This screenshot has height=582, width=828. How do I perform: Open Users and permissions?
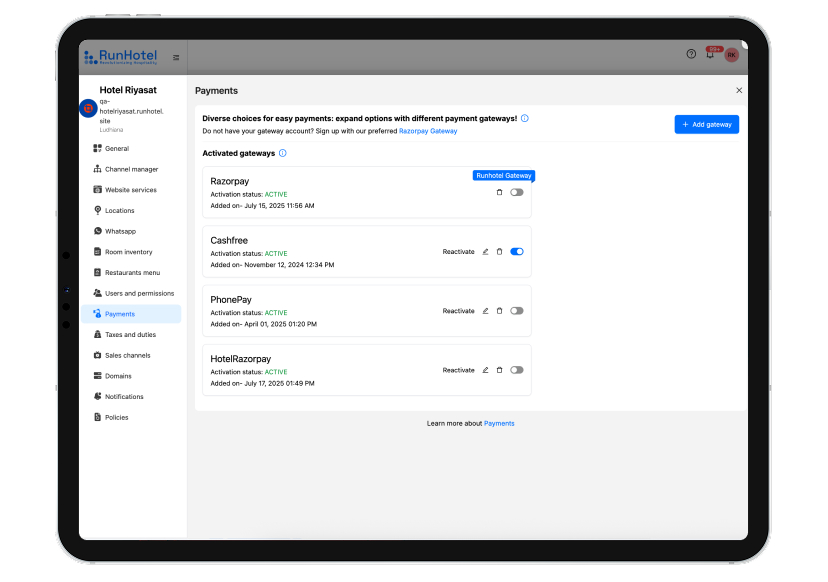131,293
